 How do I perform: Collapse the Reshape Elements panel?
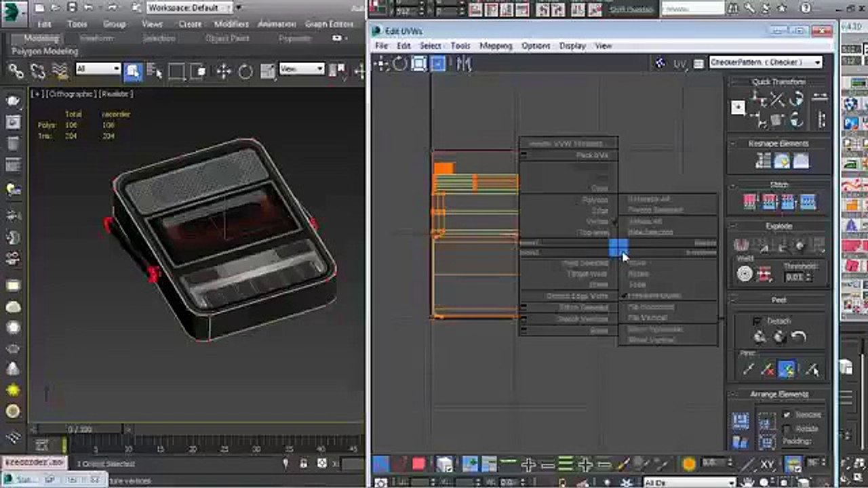point(733,144)
